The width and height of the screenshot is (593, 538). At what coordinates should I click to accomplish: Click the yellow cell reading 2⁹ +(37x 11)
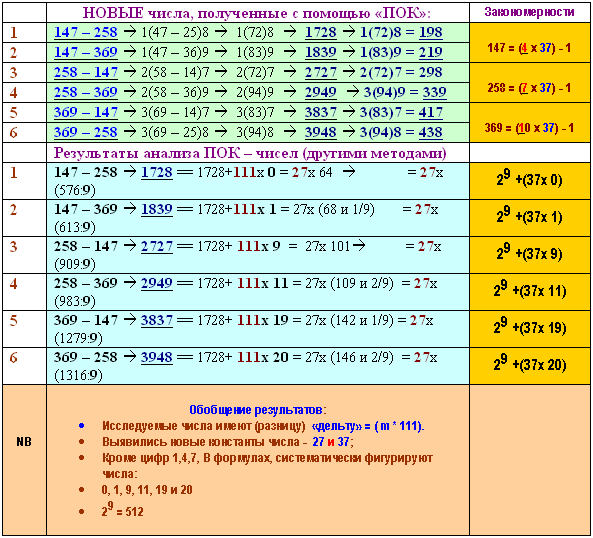coord(529,292)
